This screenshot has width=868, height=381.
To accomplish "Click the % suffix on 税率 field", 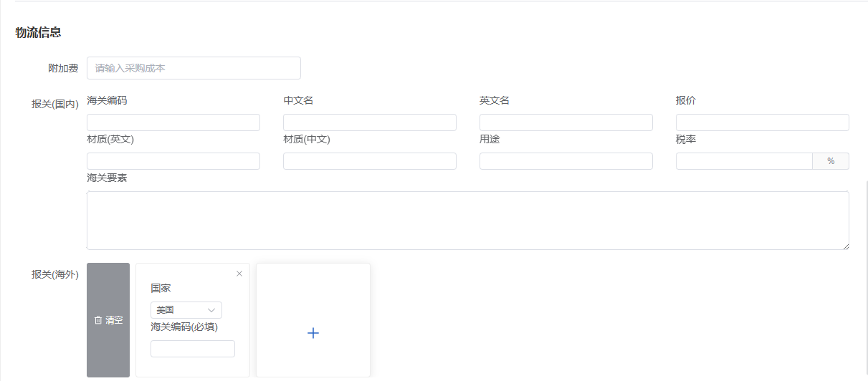I will pos(831,161).
